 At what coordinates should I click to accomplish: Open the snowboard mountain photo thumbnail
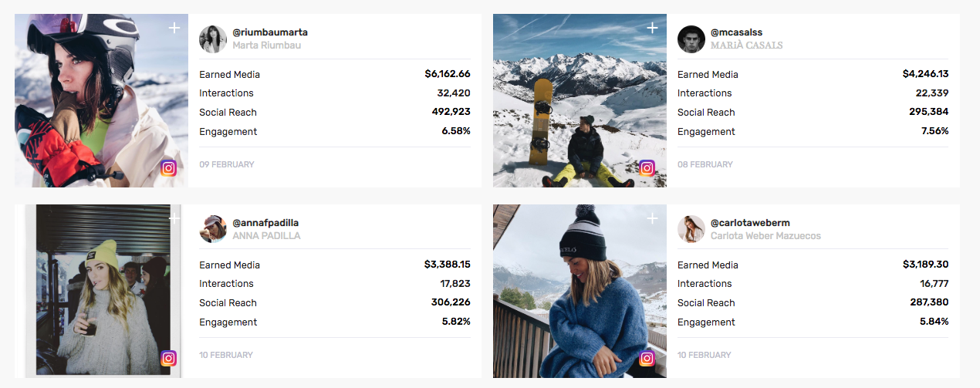579,100
